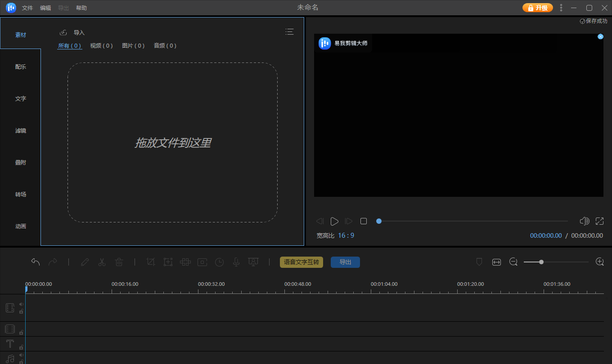Delete the selection with the trash can icon
Screen dimensions: 612x364
click(x=119, y=262)
